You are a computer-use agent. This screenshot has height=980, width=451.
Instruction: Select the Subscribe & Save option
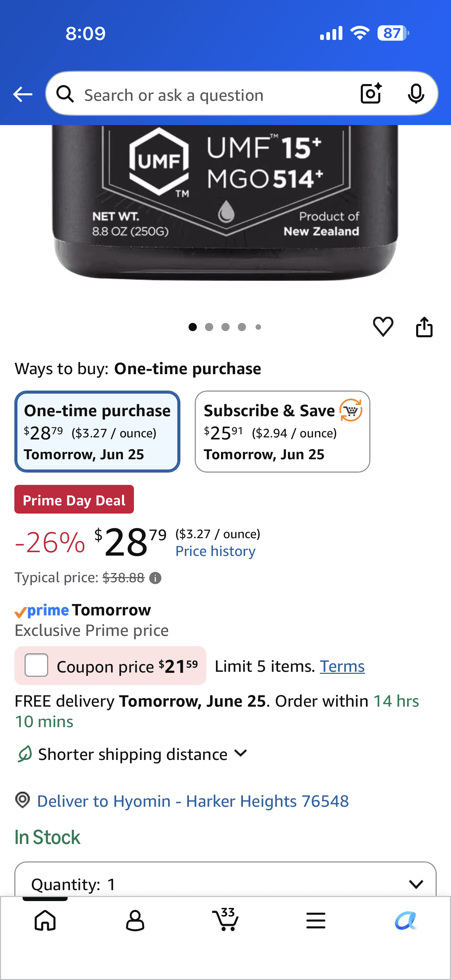click(282, 432)
